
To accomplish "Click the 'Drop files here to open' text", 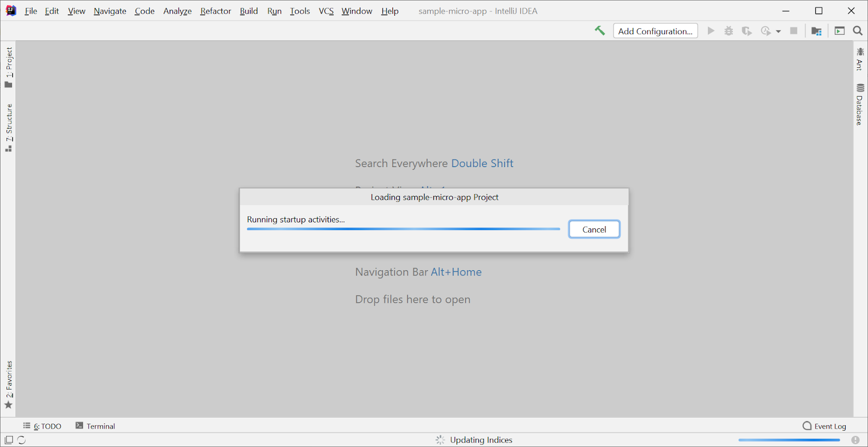I will tap(413, 299).
